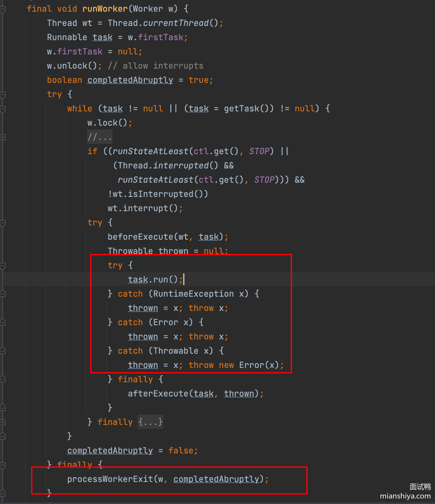Click the processWorkerExit method call
This screenshot has height=504, width=435.
coord(110,479)
